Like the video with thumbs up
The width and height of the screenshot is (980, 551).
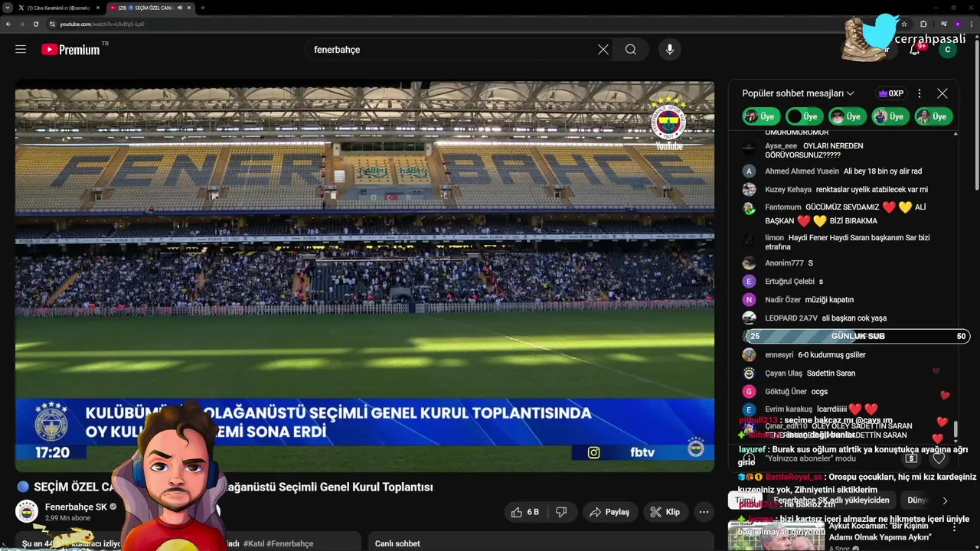tap(527, 512)
